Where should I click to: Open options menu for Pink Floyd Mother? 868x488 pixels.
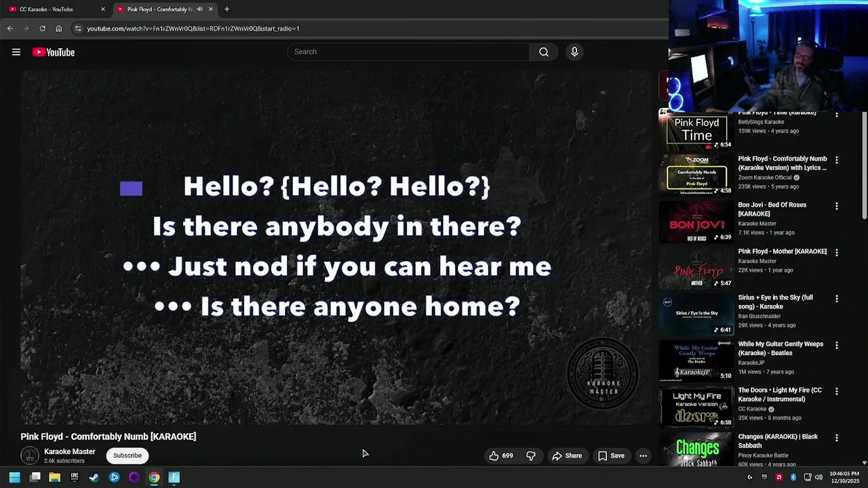click(x=836, y=252)
